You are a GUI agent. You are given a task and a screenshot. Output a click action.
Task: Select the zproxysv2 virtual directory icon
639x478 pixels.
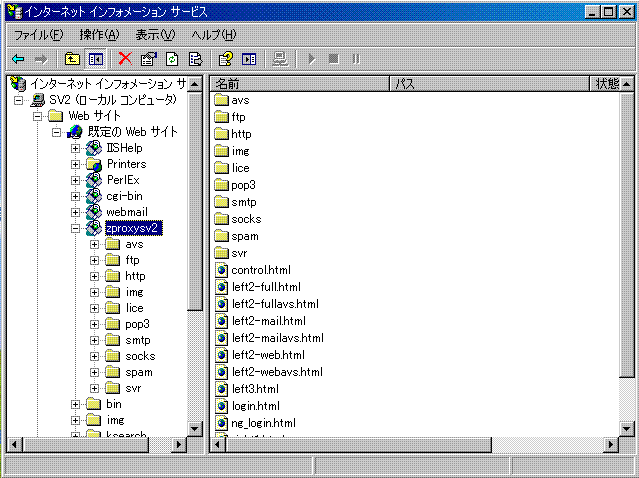pyautogui.click(x=94, y=228)
